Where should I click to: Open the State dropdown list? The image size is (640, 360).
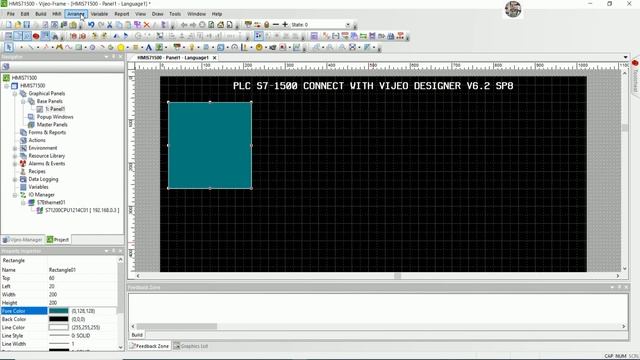click(348, 25)
